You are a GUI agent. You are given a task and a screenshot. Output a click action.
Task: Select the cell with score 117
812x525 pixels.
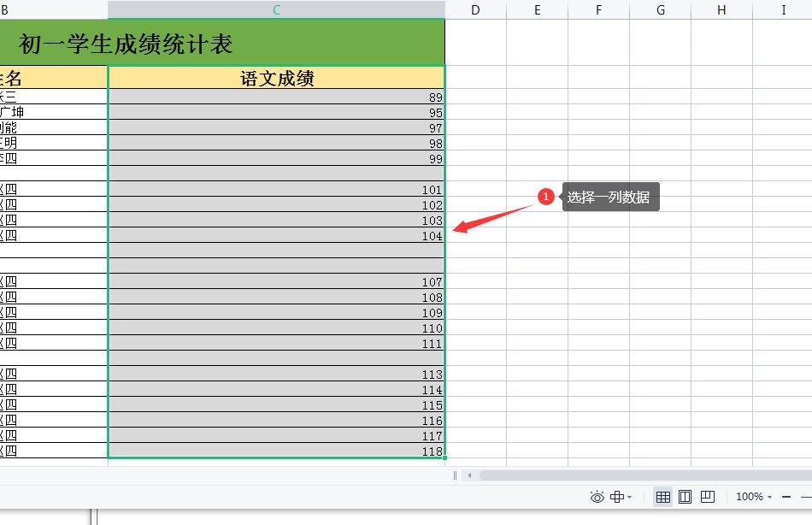click(x=277, y=435)
